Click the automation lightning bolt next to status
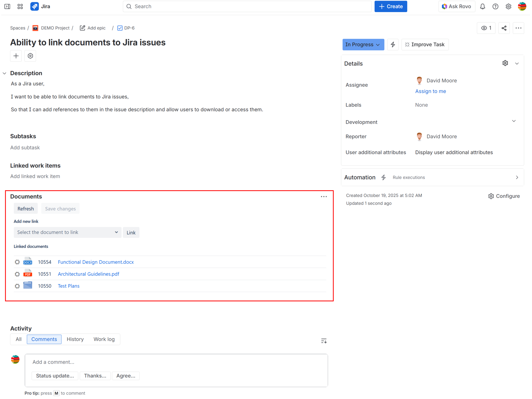Screen dimensions: 532x399 pos(393,44)
